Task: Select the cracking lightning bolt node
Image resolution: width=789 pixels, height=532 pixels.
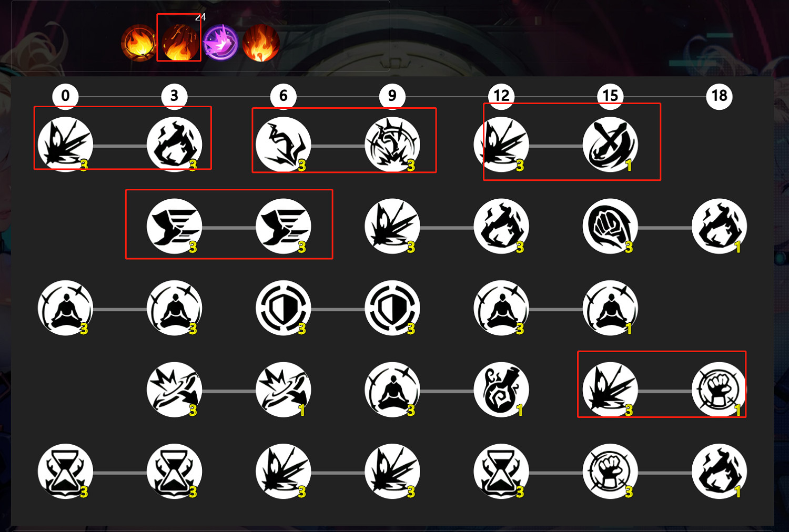Action: point(284,145)
